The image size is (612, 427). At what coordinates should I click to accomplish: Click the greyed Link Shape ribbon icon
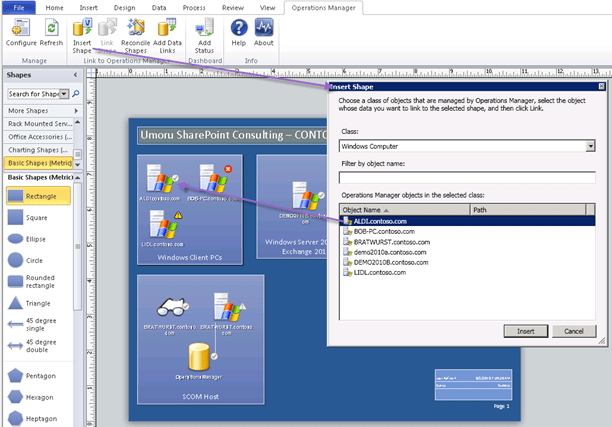coord(107,27)
